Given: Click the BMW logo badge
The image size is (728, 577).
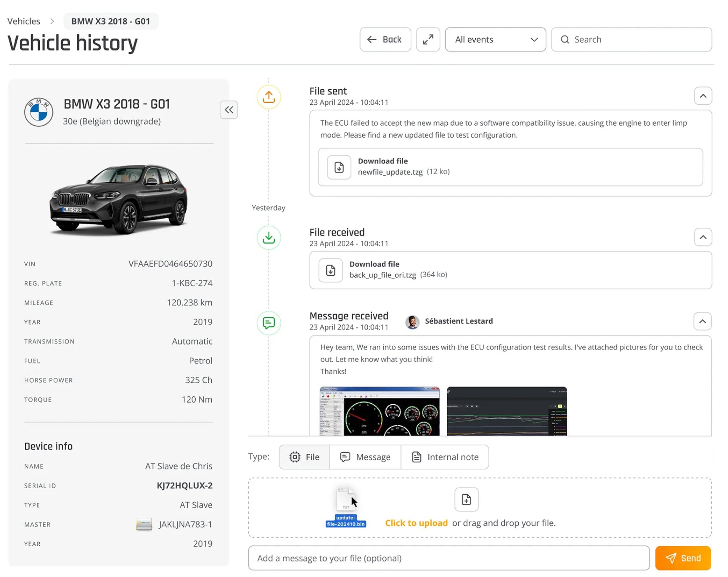Looking at the screenshot, I should coord(39,112).
